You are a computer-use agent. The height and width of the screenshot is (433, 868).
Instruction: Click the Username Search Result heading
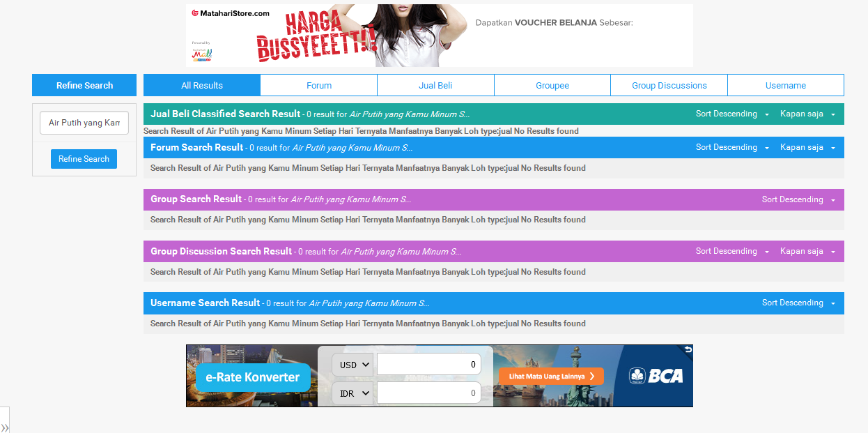click(206, 303)
